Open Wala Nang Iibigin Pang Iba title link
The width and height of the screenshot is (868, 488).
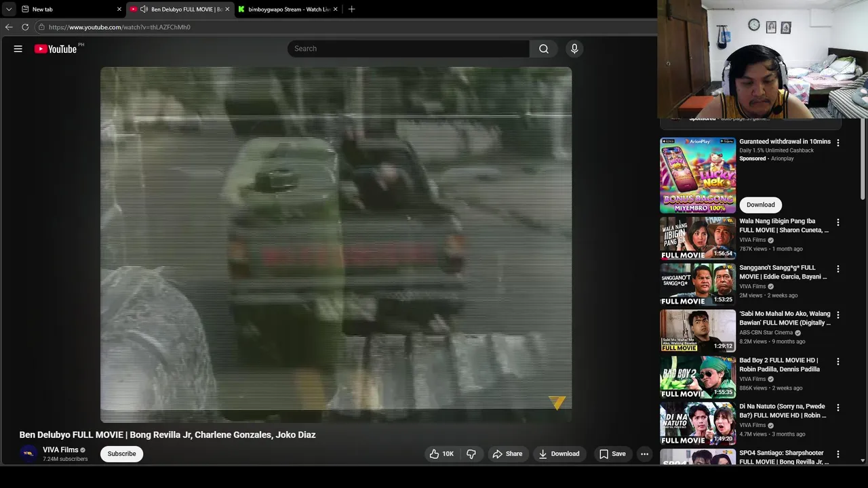coord(784,226)
